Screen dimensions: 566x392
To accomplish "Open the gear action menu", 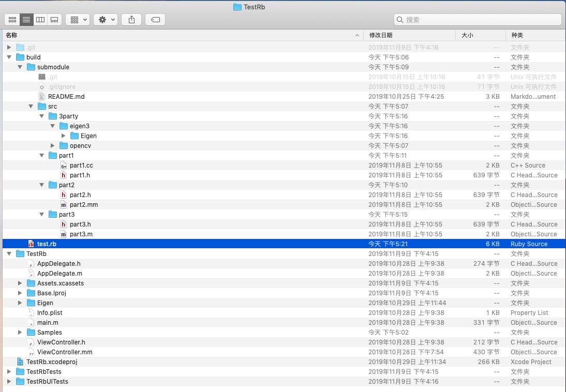I will [106, 20].
